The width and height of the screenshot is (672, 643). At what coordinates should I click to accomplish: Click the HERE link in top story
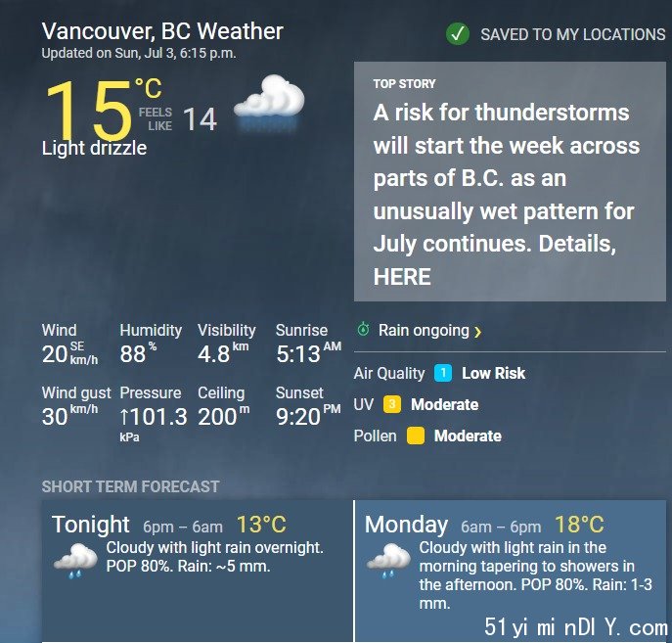(402, 277)
